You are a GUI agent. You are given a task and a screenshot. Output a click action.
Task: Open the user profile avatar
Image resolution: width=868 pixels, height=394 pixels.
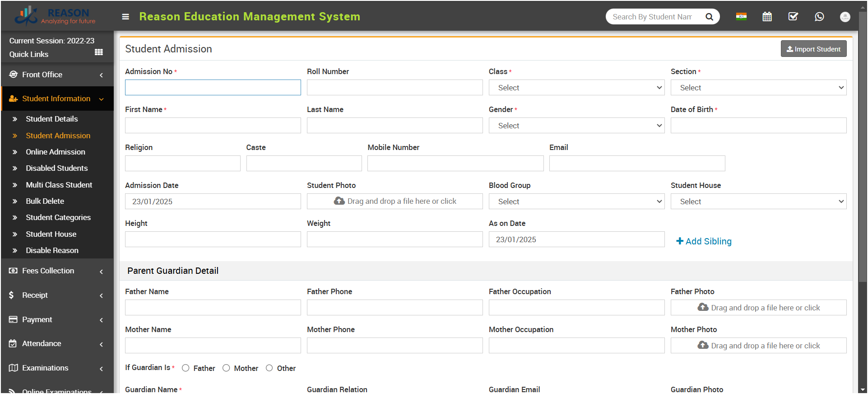click(x=845, y=17)
